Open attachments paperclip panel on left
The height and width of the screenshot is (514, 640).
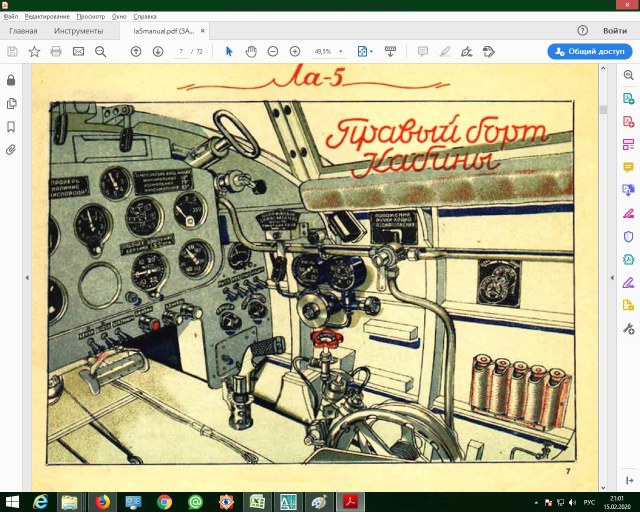(x=11, y=150)
